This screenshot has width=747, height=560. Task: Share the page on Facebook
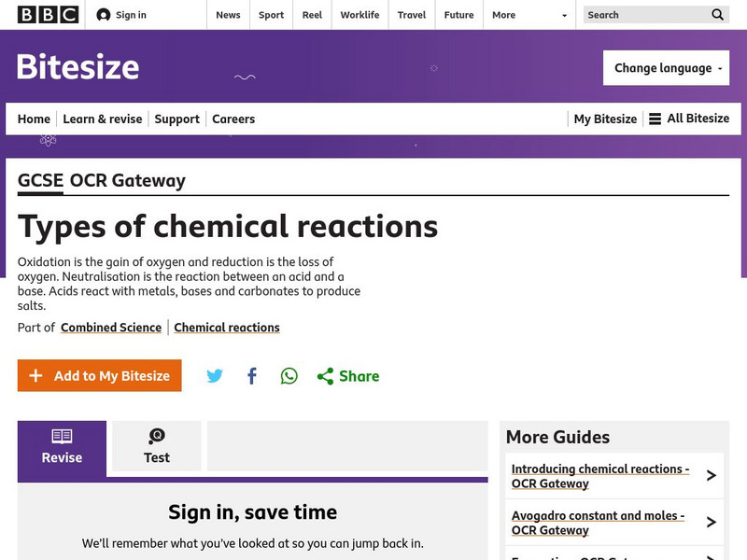[251, 375]
